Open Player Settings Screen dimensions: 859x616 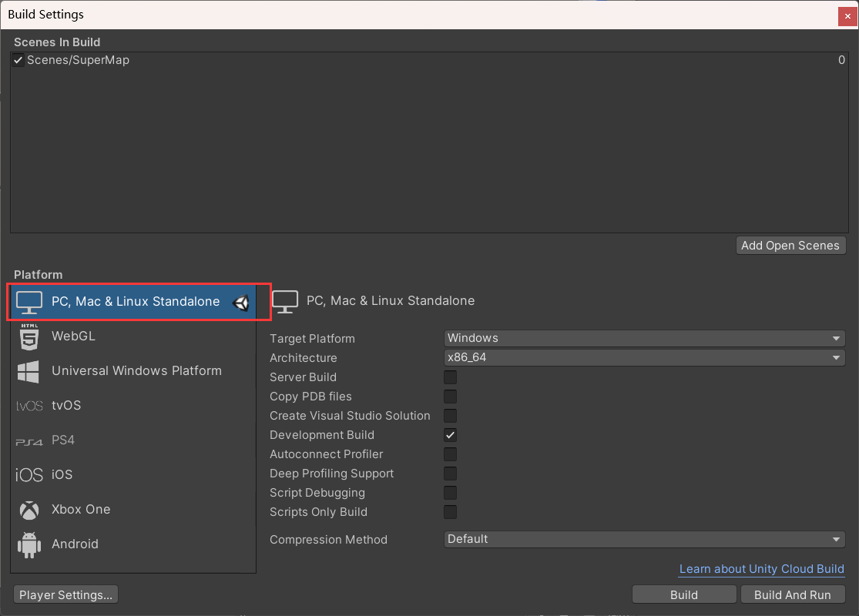65,594
